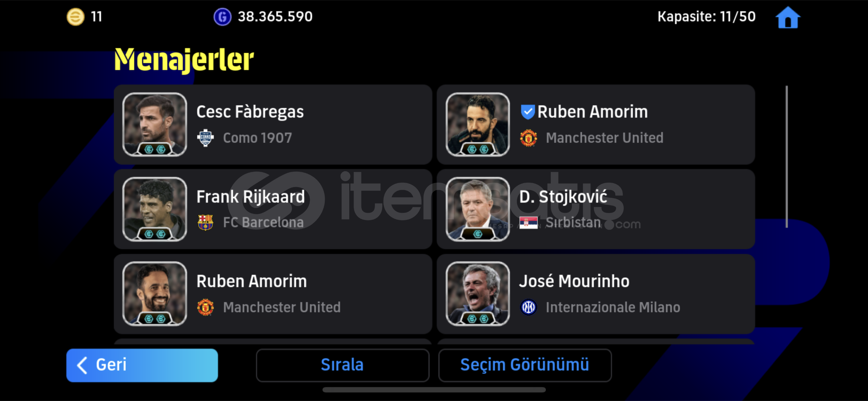The height and width of the screenshot is (401, 868).
Task: Tap the blue home icon
Action: [x=788, y=17]
